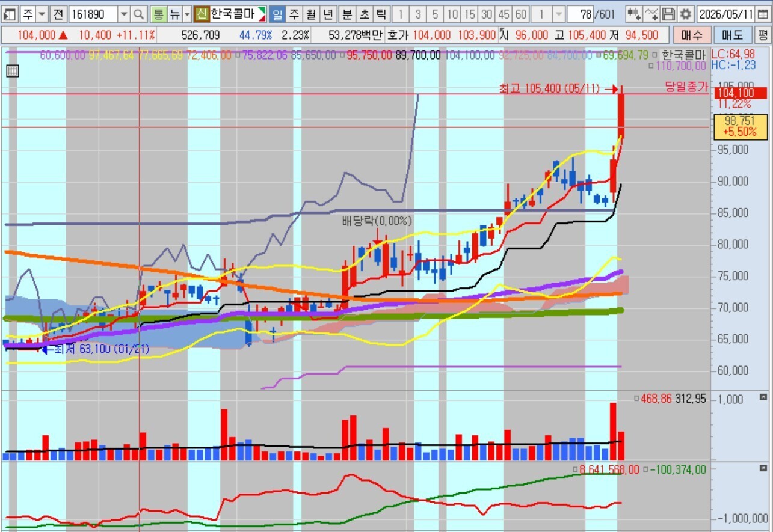Select the 월 monthly chart period
Screen dimensions: 773x532
pos(311,14)
